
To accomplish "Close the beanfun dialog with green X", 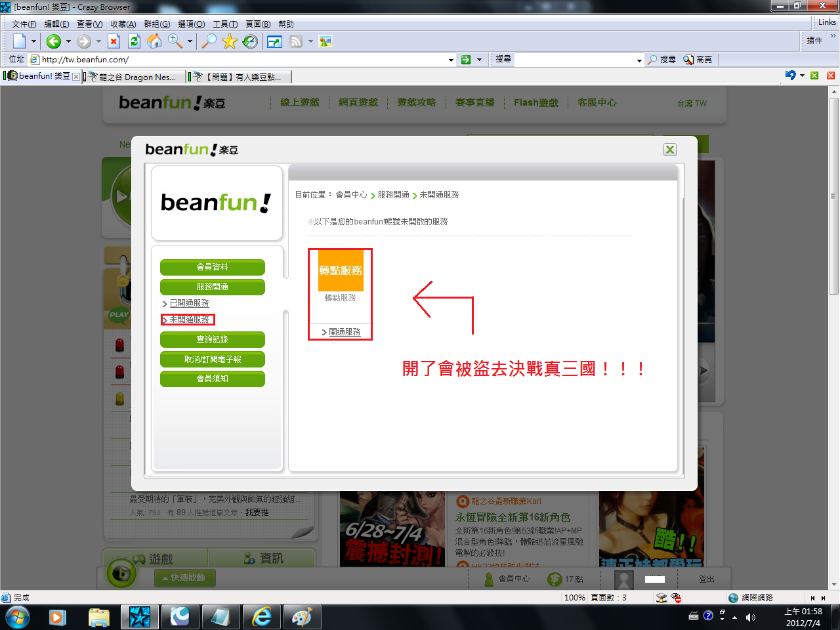I will coord(670,150).
